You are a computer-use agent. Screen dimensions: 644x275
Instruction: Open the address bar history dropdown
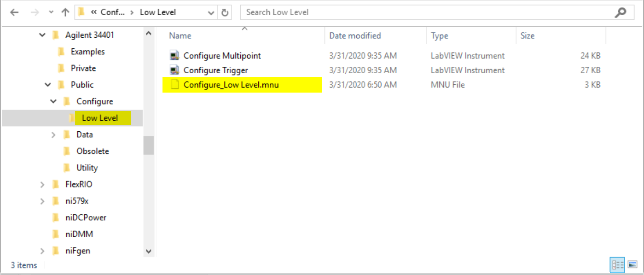(x=211, y=12)
